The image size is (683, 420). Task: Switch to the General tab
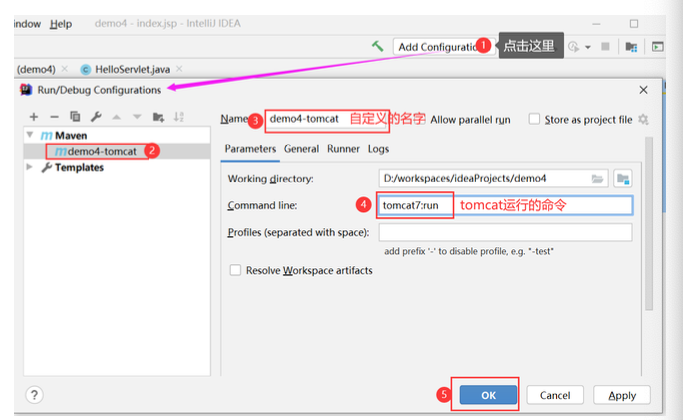(301, 149)
